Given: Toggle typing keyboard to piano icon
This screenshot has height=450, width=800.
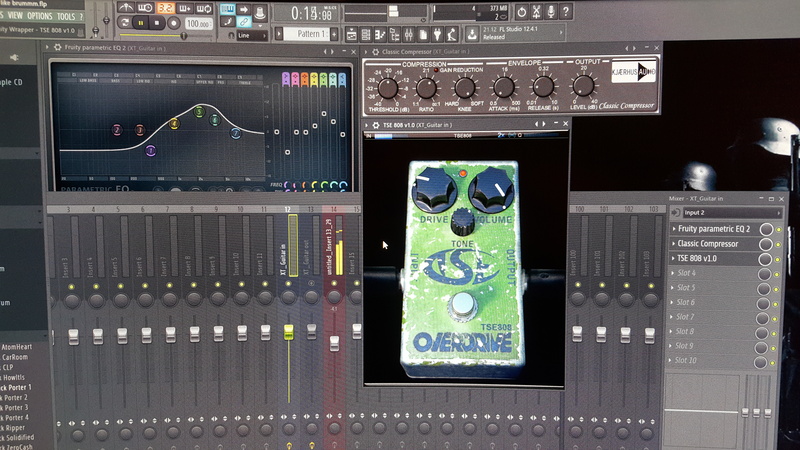Looking at the screenshot, I should 227,9.
